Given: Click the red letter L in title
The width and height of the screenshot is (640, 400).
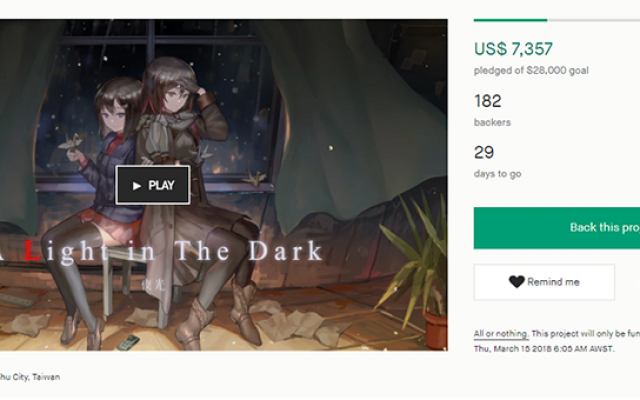Looking at the screenshot, I should (33, 250).
